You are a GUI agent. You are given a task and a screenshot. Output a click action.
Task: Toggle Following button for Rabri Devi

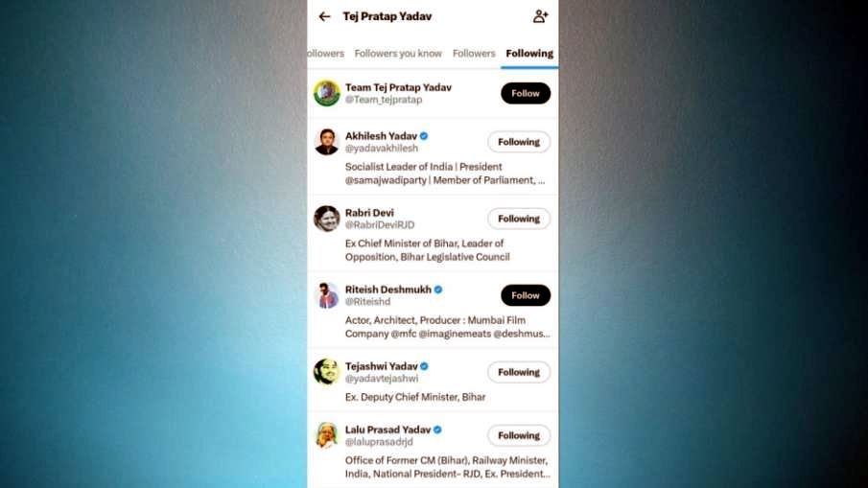point(519,219)
